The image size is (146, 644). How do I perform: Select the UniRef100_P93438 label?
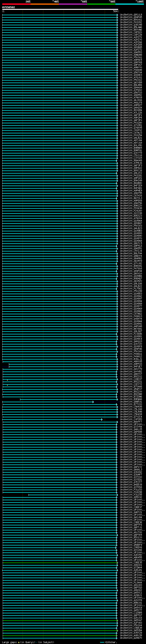[131, 208]
